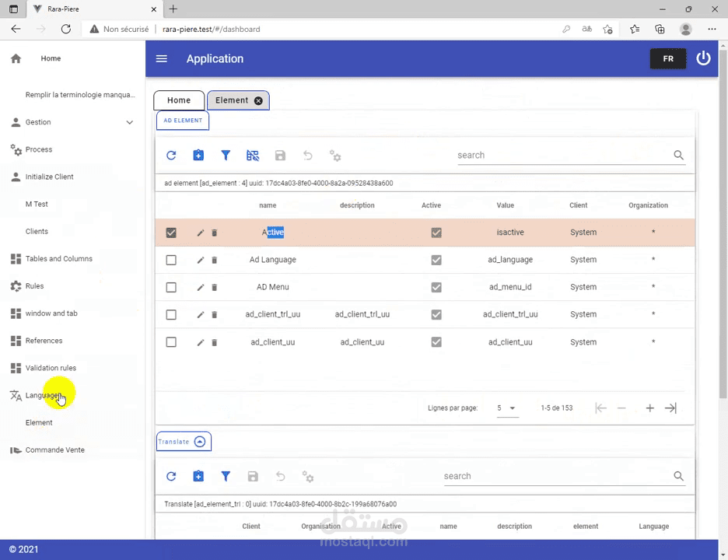The width and height of the screenshot is (728, 560).
Task: Close the Element tab with X icon
Action: (x=258, y=100)
